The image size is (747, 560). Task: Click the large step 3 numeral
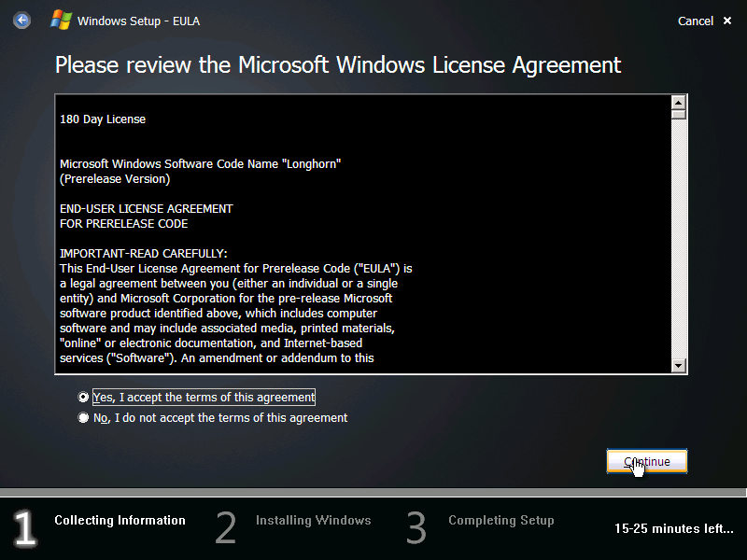pos(416,528)
